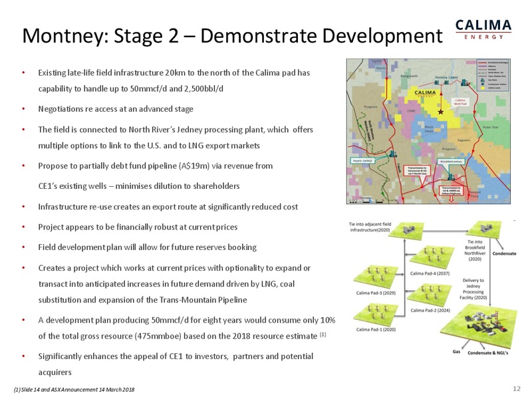Screen dimensions: 532x399
Task: Click the 'Saguaro' label on the map
Action: (x=464, y=140)
